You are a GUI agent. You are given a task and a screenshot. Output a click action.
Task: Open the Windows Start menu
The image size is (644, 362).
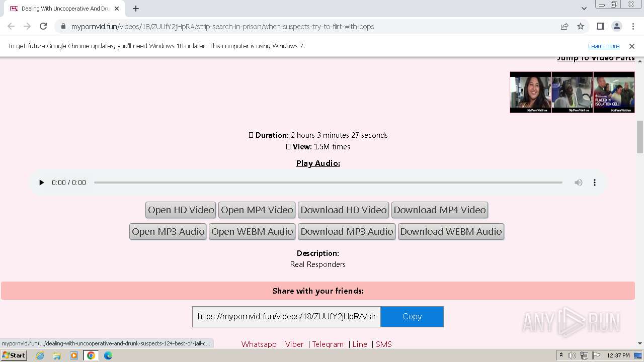(14, 355)
